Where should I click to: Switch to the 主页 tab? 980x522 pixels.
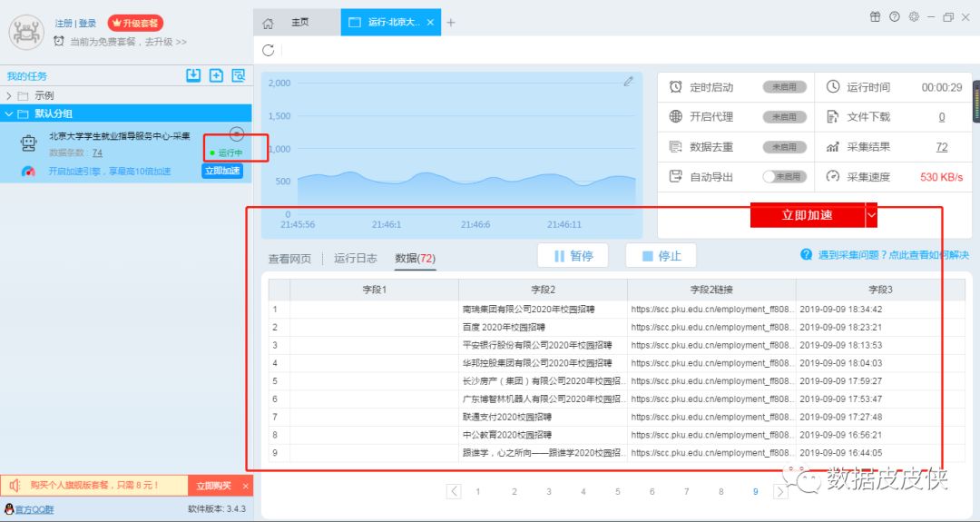click(298, 23)
